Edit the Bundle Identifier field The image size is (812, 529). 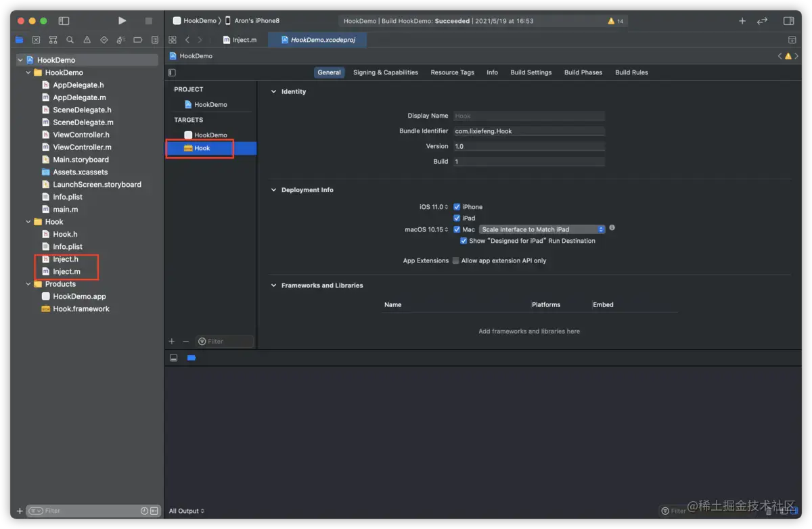pos(528,131)
